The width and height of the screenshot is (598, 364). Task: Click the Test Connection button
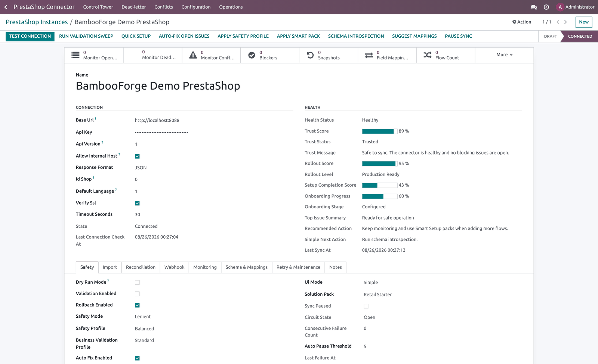coord(30,36)
